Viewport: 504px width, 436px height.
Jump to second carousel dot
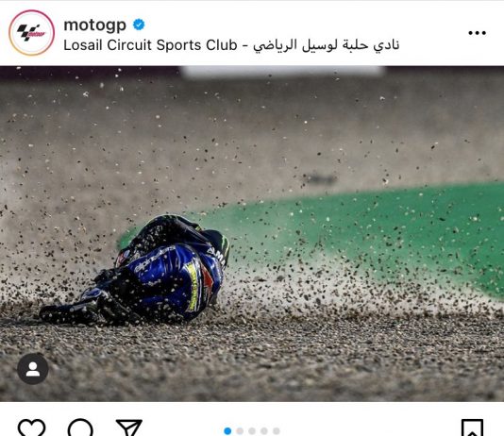[240, 431]
